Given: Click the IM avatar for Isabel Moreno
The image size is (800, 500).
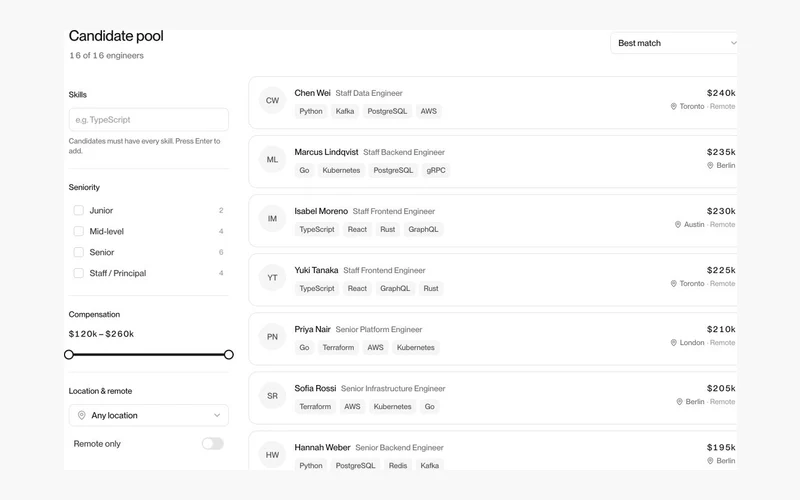Looking at the screenshot, I should tap(272, 219).
